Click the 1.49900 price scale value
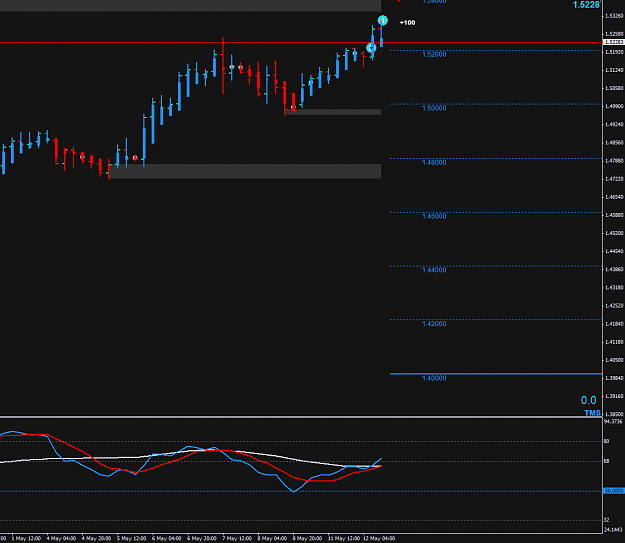Viewport: 625px width, 543px height. (614, 106)
